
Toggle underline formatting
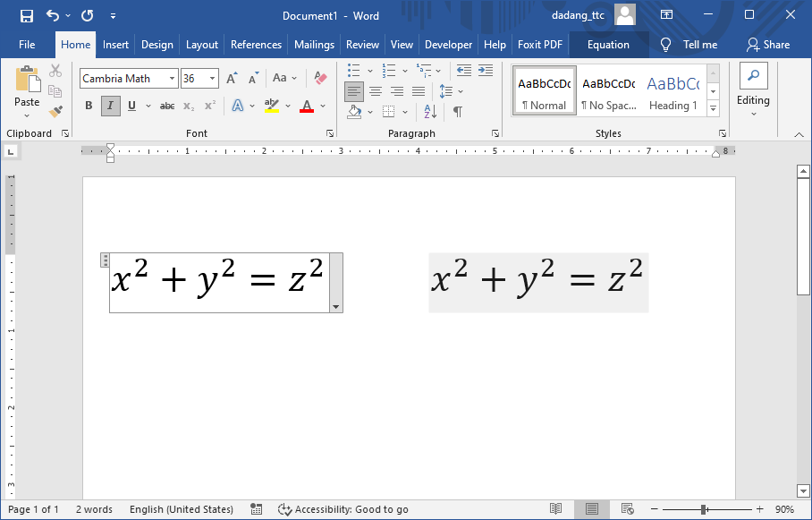click(x=131, y=106)
